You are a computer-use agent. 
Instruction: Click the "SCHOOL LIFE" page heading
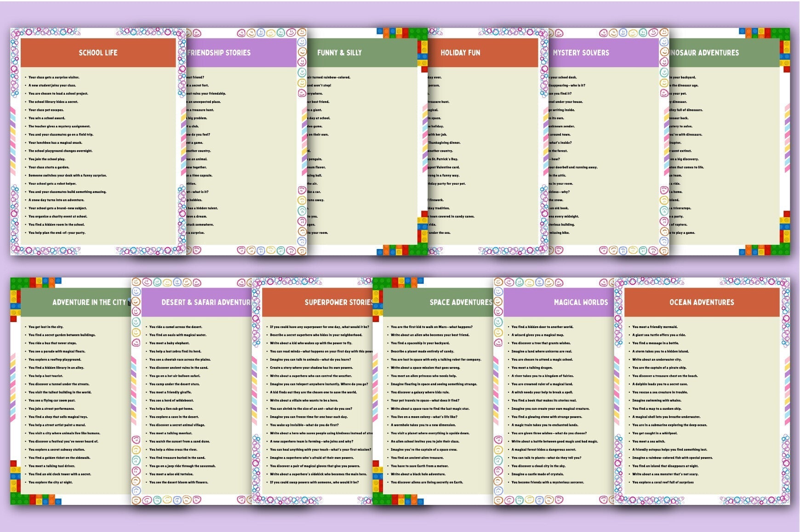(98, 53)
